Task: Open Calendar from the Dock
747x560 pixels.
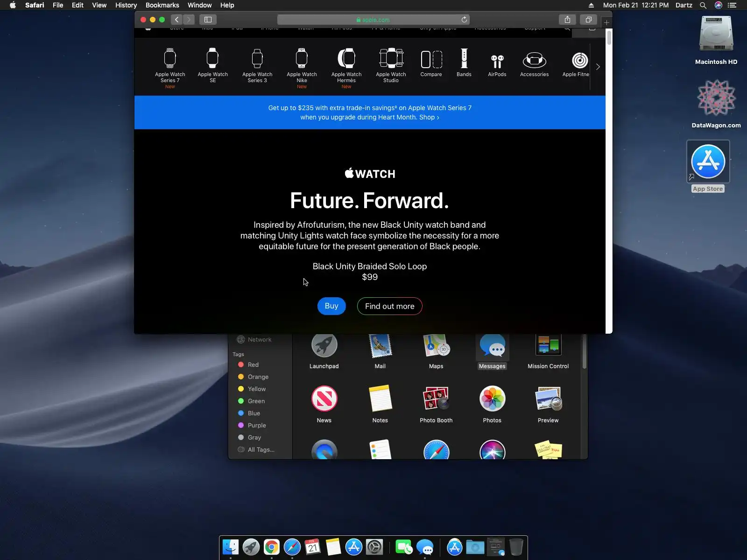Action: [x=313, y=547]
